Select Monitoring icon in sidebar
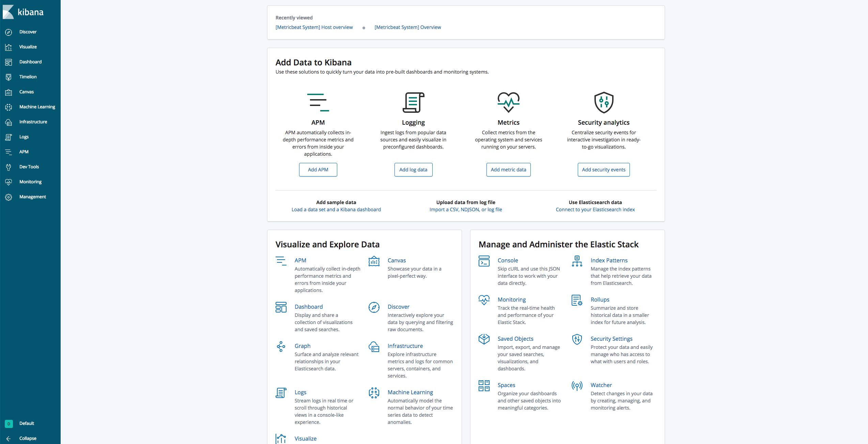868x444 pixels. 9,181
